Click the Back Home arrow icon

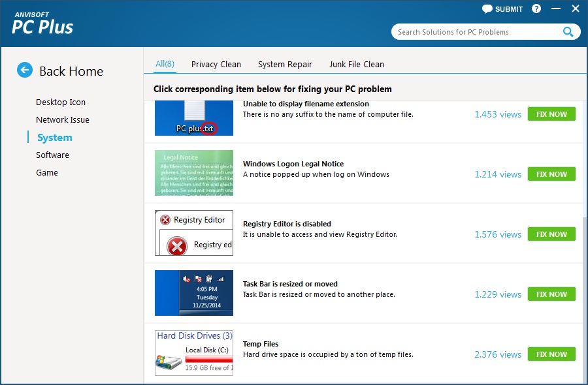[x=25, y=70]
